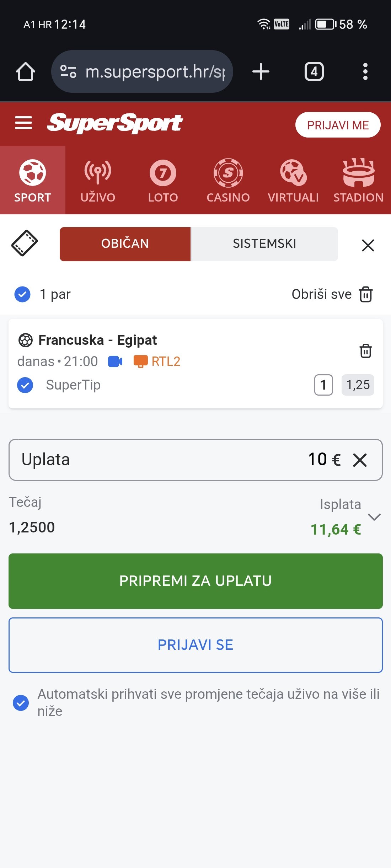The image size is (391, 868).
Task: Uncheck the 1 par select-all checkbox
Action: click(22, 294)
